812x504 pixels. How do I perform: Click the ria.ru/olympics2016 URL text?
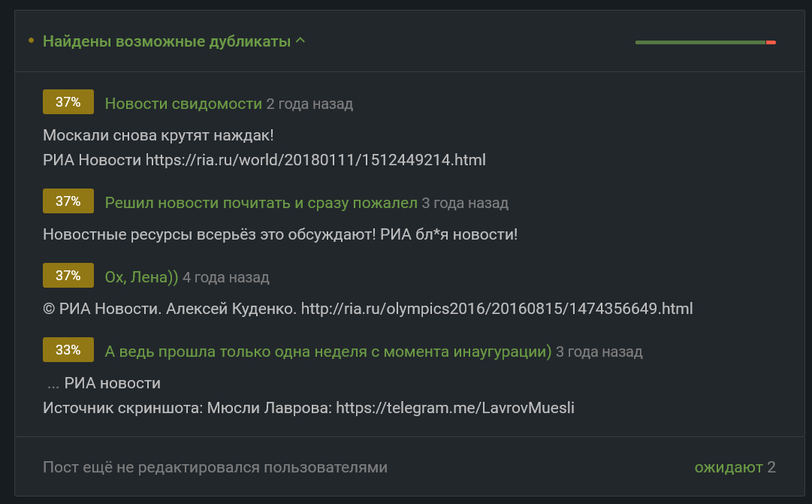(497, 309)
